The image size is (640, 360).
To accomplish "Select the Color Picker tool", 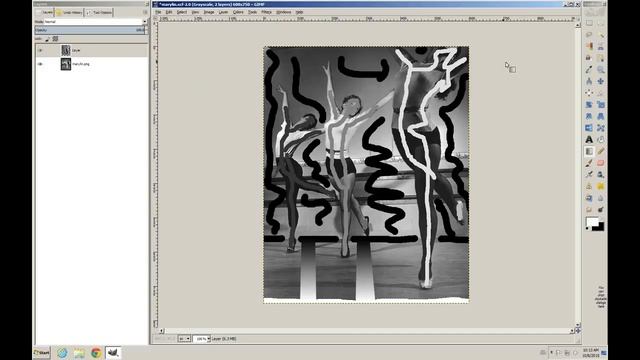I will (x=589, y=69).
